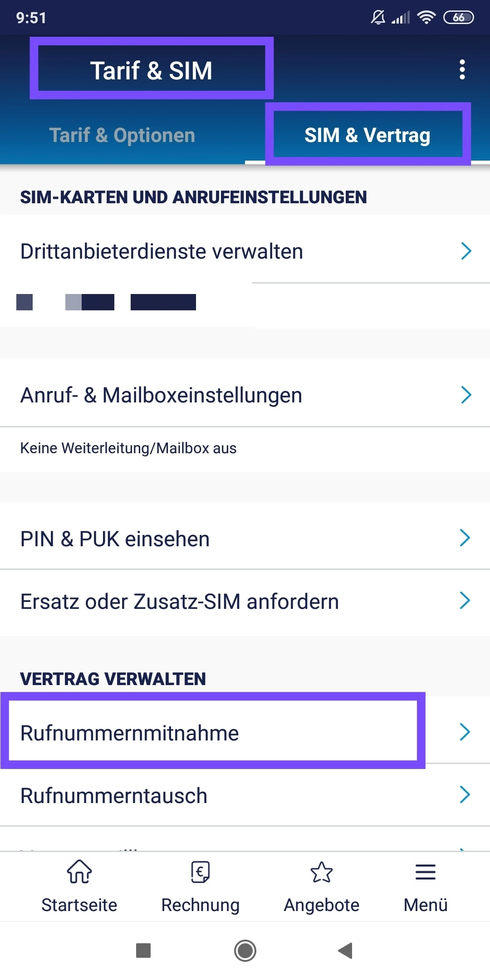Viewport: 490px width, 980px height.
Task: Open Rechnung via the bill icon
Action: click(200, 872)
